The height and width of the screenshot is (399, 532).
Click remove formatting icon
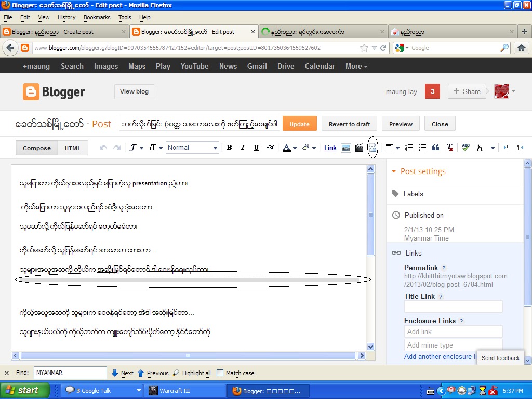[449, 148]
